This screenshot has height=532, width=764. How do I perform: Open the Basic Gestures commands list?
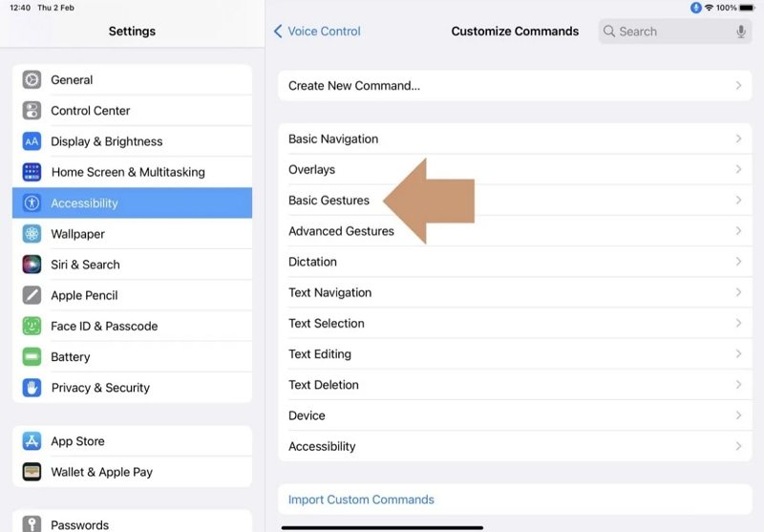[x=329, y=201]
